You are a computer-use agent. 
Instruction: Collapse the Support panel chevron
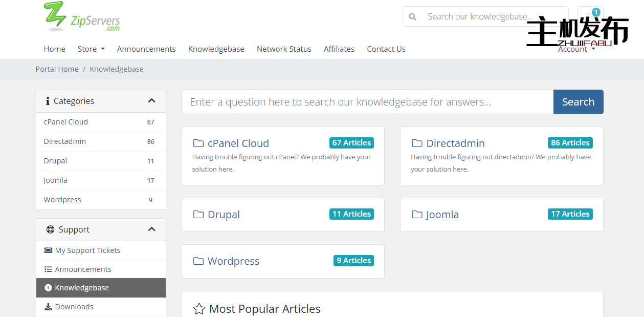[151, 229]
